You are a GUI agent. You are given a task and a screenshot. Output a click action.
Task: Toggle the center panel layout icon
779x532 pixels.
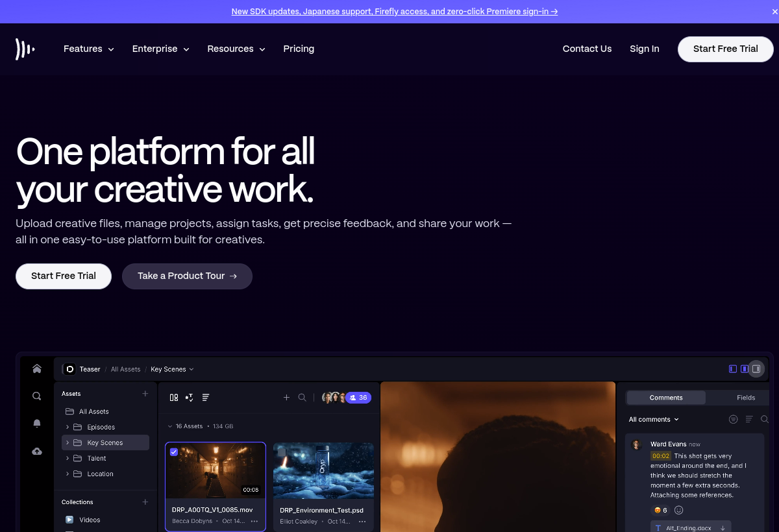coord(745,369)
